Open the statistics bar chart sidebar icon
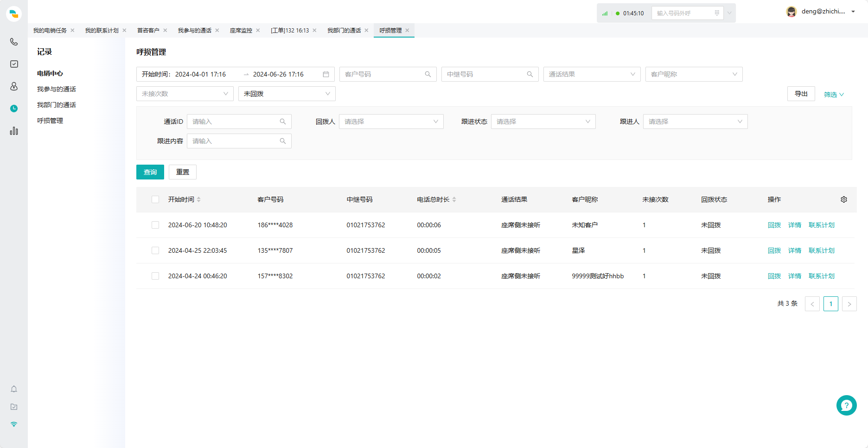Image resolution: width=868 pixels, height=448 pixels. [x=14, y=131]
